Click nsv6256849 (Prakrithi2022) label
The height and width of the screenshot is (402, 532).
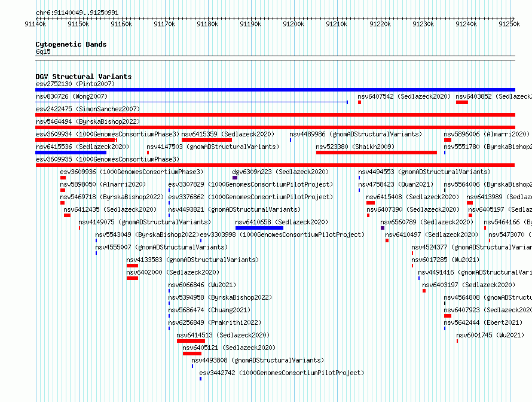(215, 322)
